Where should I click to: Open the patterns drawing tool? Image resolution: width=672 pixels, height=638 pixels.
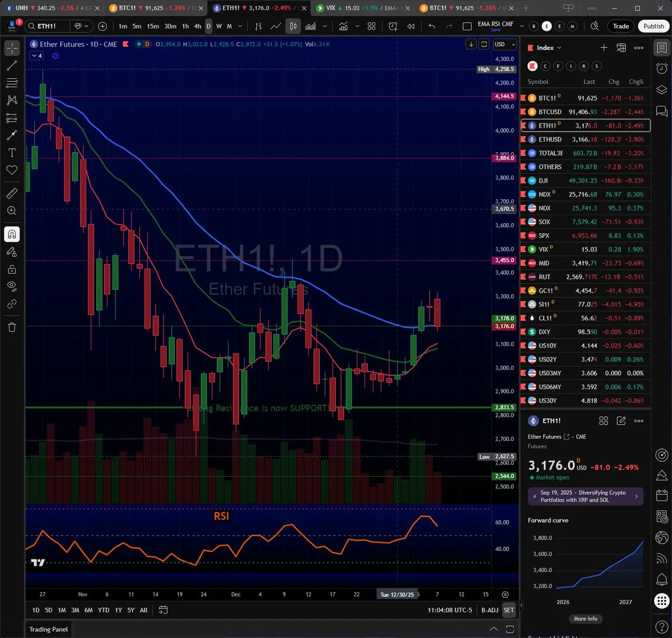click(12, 100)
